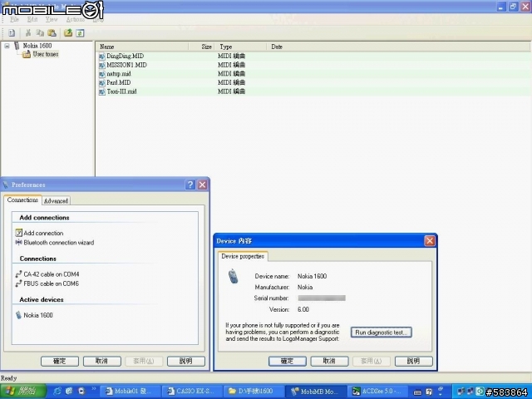Click the Preferences help question mark button
Screen dimensions: 532x399
tap(190, 185)
